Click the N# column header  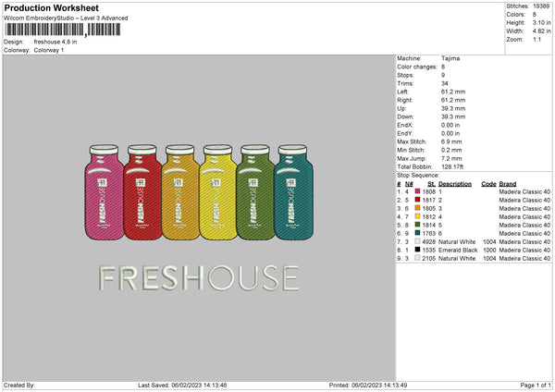[x=409, y=184]
